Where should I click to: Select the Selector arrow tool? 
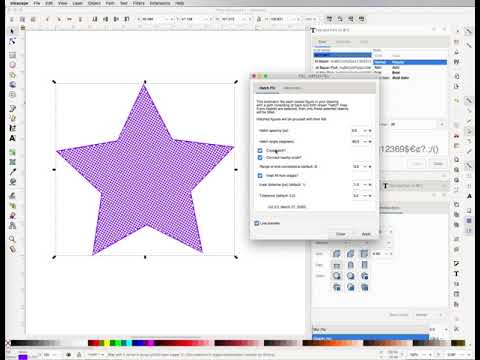(x=12, y=31)
